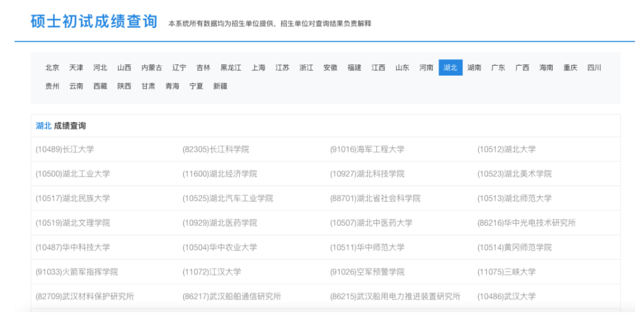Open the 重庆 province tab
The height and width of the screenshot is (326, 644).
tap(571, 68)
